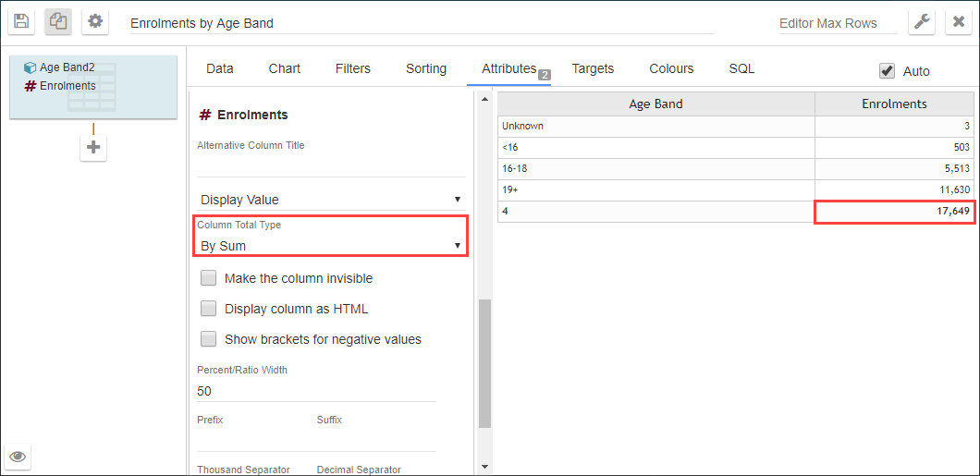Image resolution: width=980 pixels, height=476 pixels.
Task: Click the 19+ age band cell
Action: point(655,190)
